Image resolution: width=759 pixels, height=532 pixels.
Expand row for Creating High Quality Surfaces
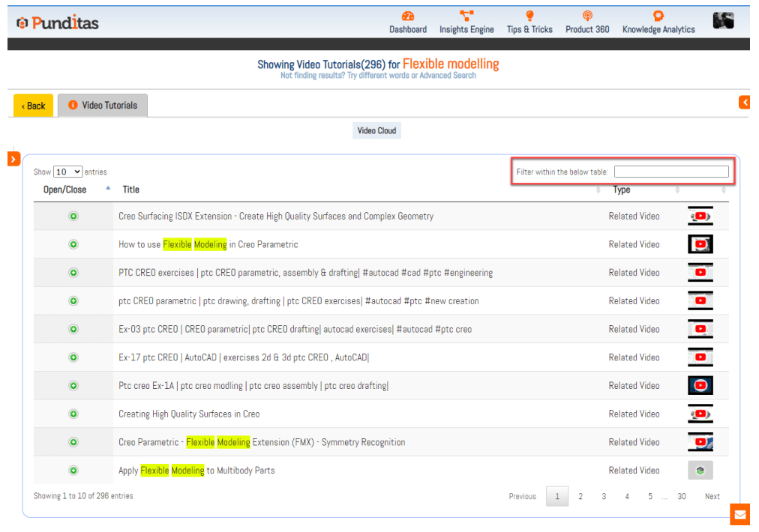[73, 414]
